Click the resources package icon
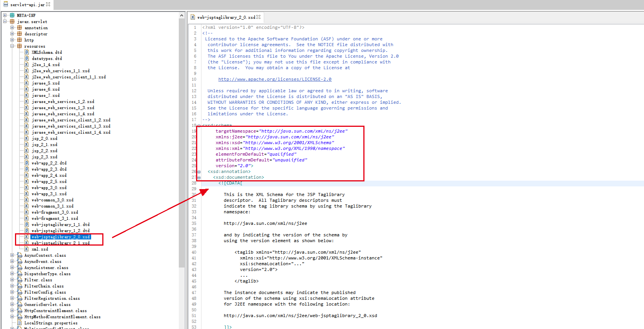Image resolution: width=644 pixels, height=329 pixels. click(x=20, y=46)
